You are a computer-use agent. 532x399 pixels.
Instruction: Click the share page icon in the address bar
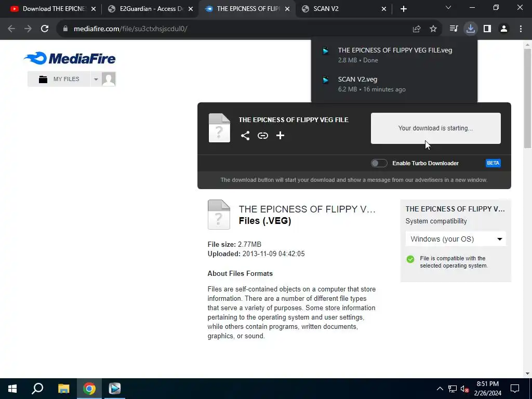pyautogui.click(x=417, y=29)
